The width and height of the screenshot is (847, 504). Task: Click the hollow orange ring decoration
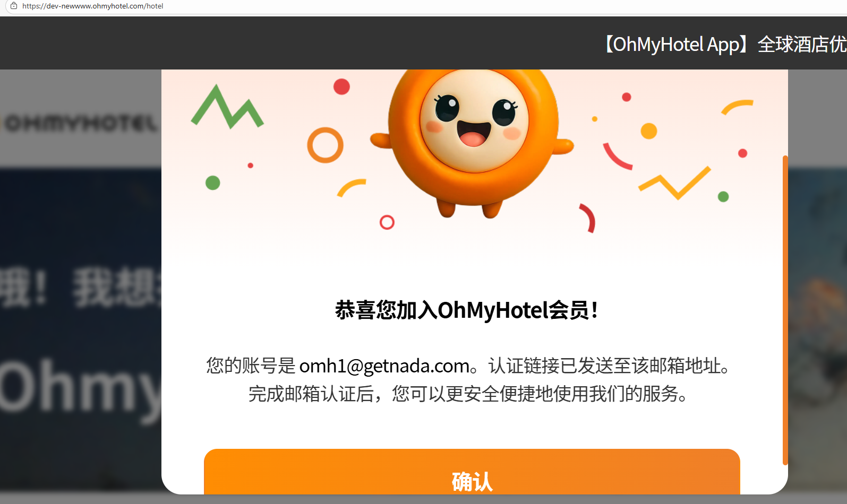pos(325,145)
